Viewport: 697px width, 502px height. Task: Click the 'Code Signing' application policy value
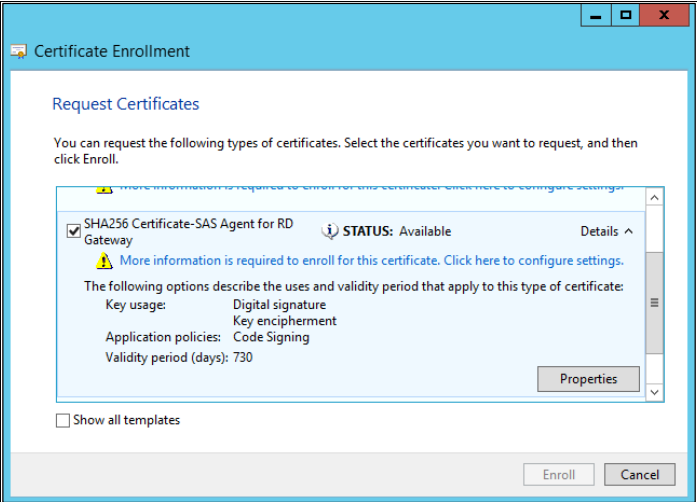(271, 337)
